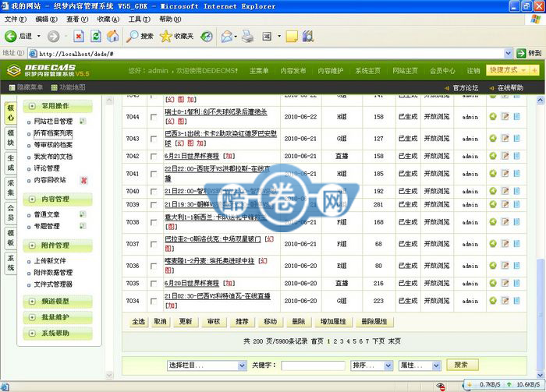The height and width of the screenshot is (392, 546).
Task: Click the Mail envelope icon
Action: [x=227, y=36]
